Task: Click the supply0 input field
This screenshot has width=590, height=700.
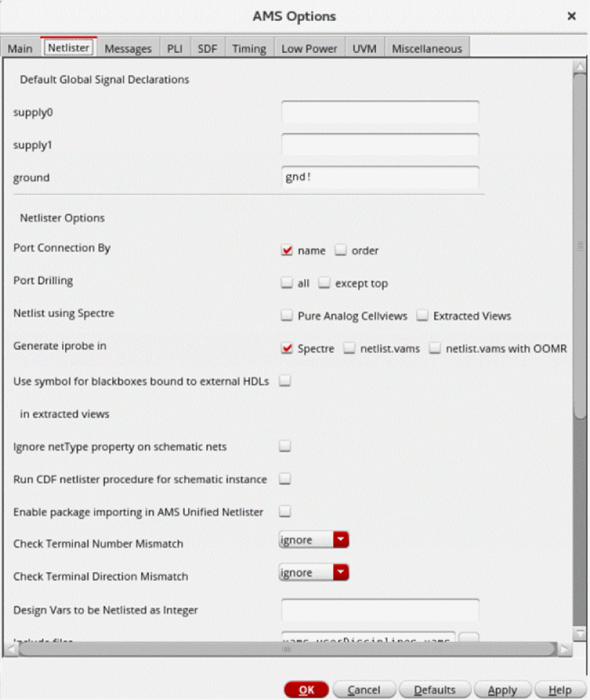Action: (x=380, y=112)
